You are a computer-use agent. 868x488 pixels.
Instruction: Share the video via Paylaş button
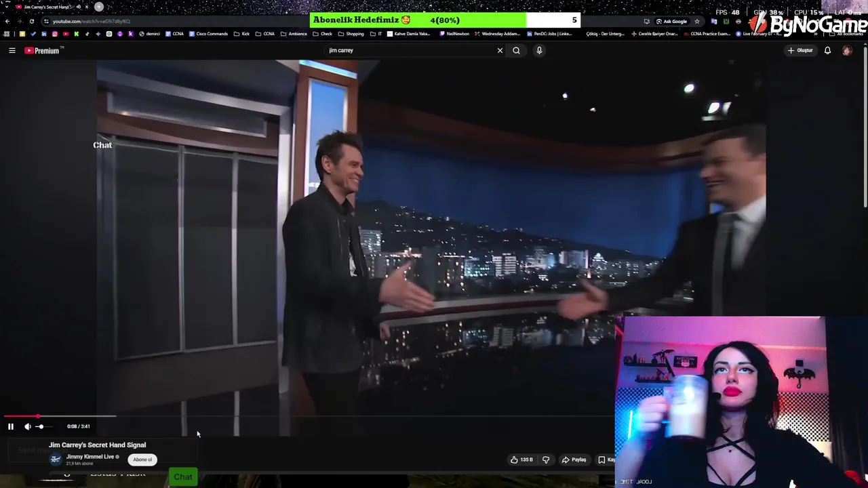(x=574, y=460)
